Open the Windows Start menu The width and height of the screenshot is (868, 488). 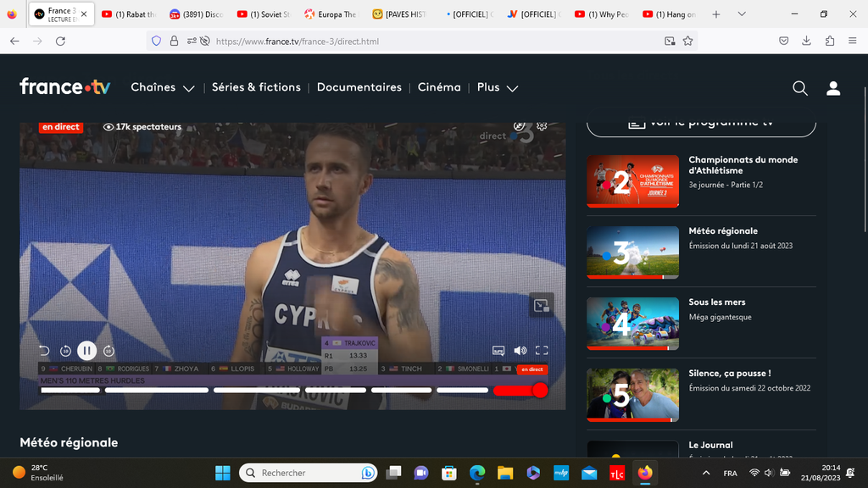223,473
